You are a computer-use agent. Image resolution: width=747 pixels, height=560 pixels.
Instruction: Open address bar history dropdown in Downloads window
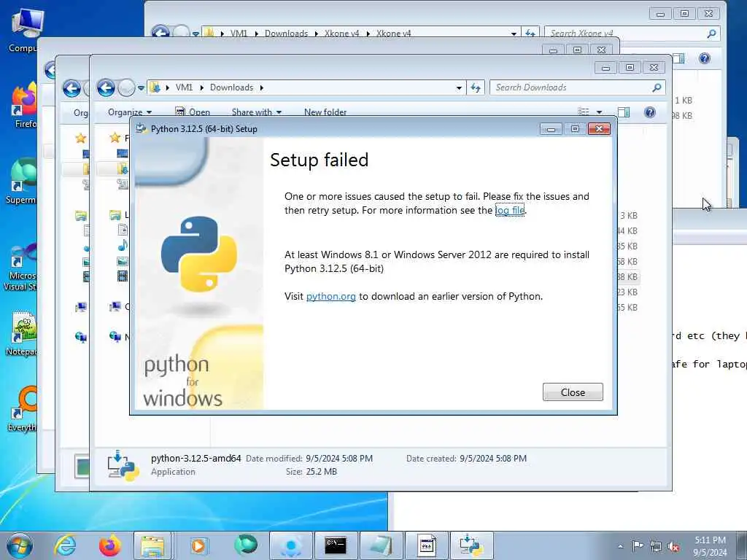(459, 87)
